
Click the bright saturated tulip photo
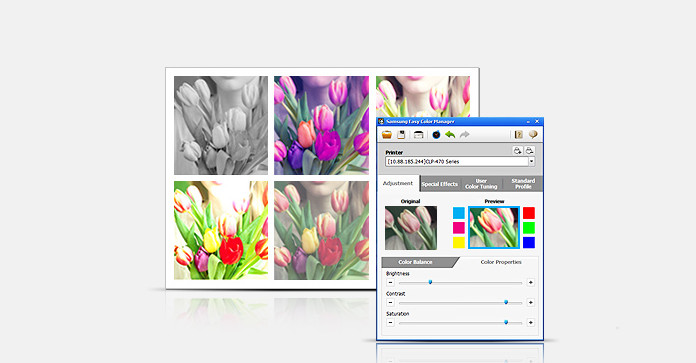point(221,230)
